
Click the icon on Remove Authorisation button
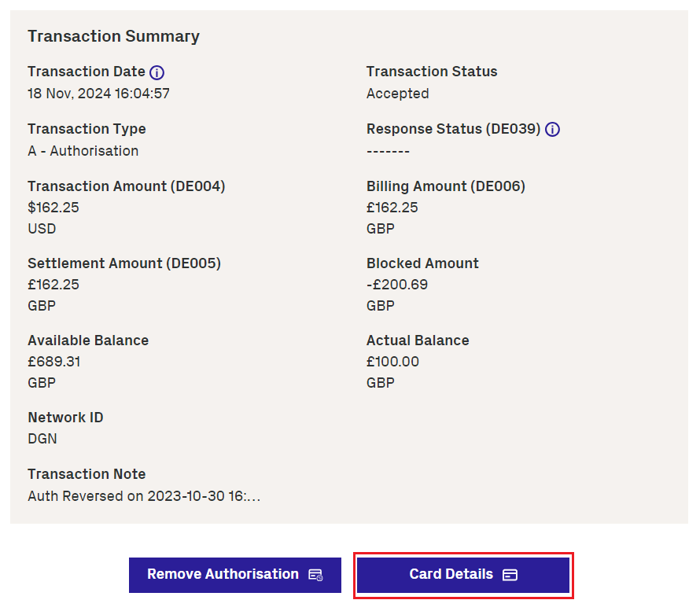click(x=315, y=575)
